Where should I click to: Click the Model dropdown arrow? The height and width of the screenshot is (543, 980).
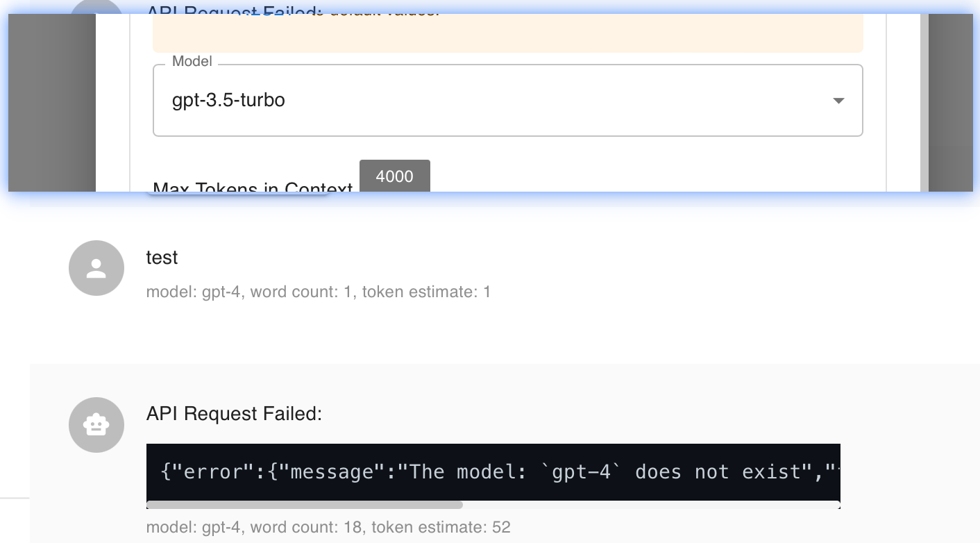pos(838,101)
